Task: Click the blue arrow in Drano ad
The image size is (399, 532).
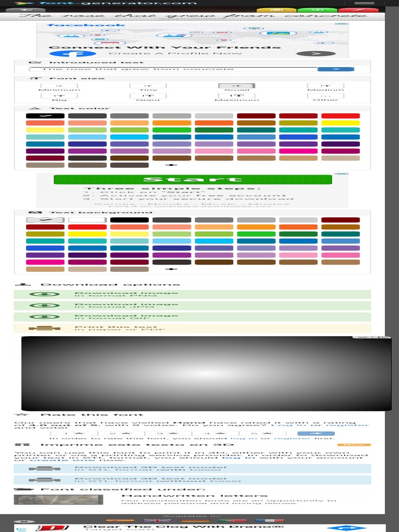Action: pyautogui.click(x=347, y=528)
